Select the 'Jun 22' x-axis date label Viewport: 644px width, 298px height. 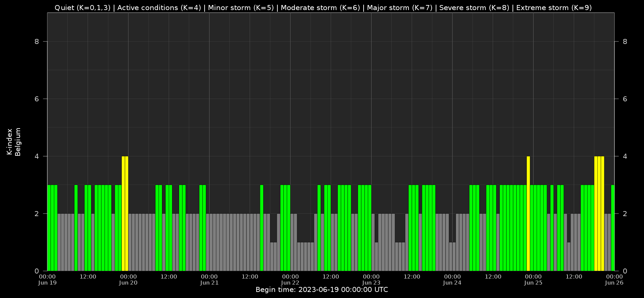[290, 283]
